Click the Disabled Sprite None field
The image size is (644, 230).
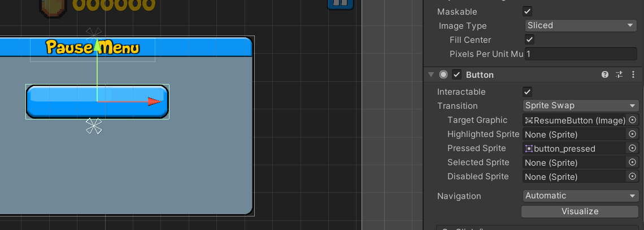point(575,176)
